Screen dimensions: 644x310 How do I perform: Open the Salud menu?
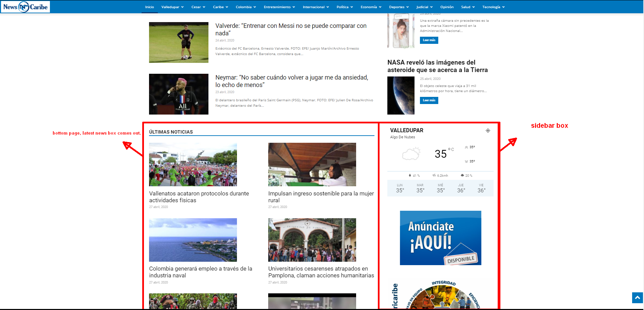(468, 7)
